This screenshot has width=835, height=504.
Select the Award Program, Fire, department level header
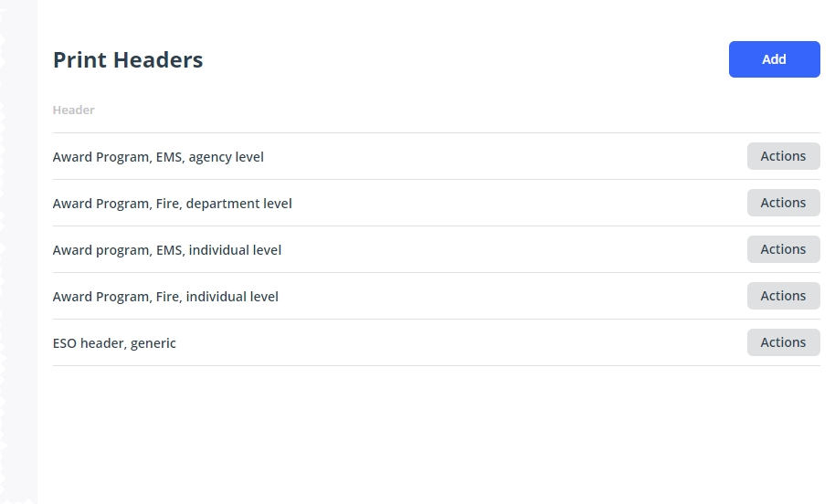pyautogui.click(x=172, y=204)
